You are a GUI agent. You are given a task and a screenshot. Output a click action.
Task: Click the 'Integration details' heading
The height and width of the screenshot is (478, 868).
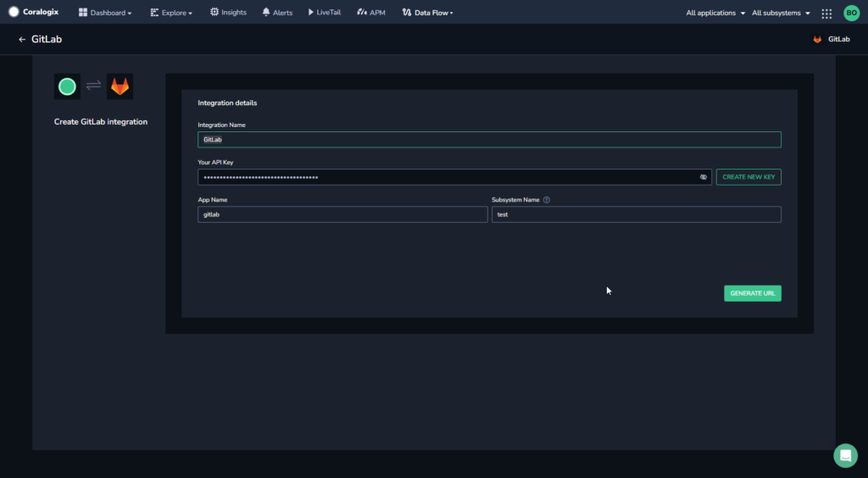pyautogui.click(x=227, y=103)
